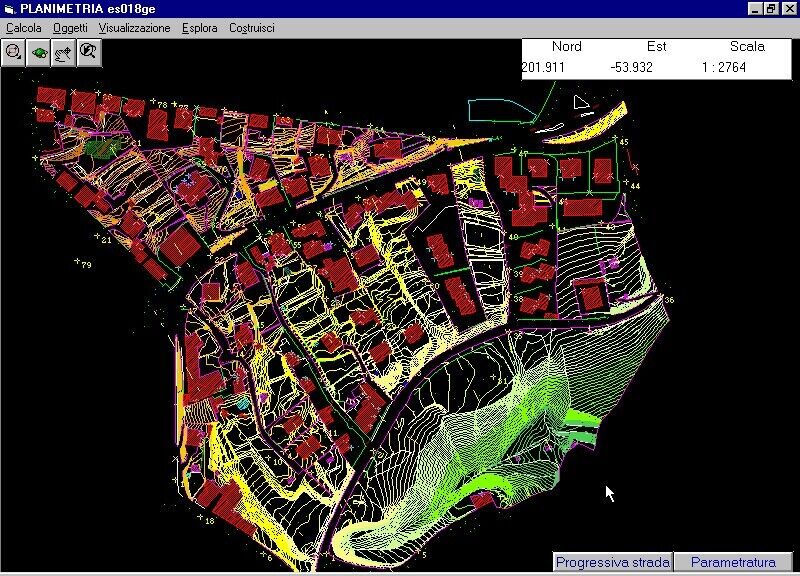Click survey point 36 on the map

coord(666,299)
